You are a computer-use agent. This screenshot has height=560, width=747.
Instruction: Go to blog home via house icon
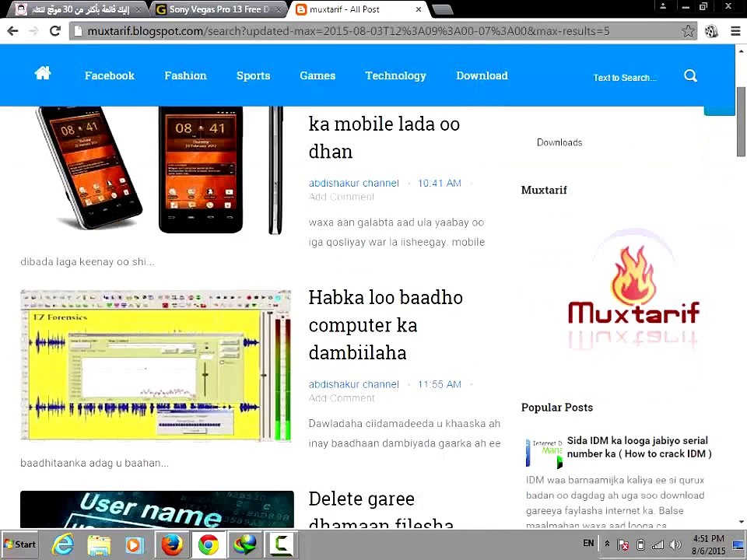point(43,73)
